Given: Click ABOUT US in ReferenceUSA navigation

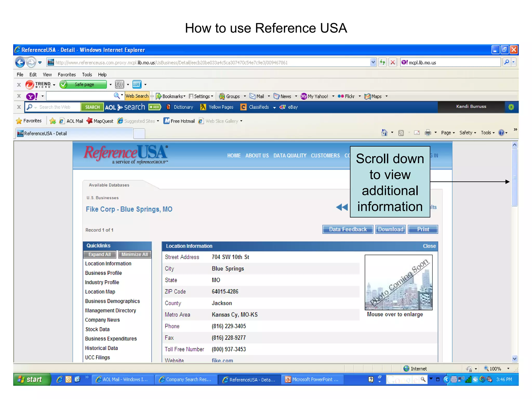Looking at the screenshot, I should pos(257,156).
